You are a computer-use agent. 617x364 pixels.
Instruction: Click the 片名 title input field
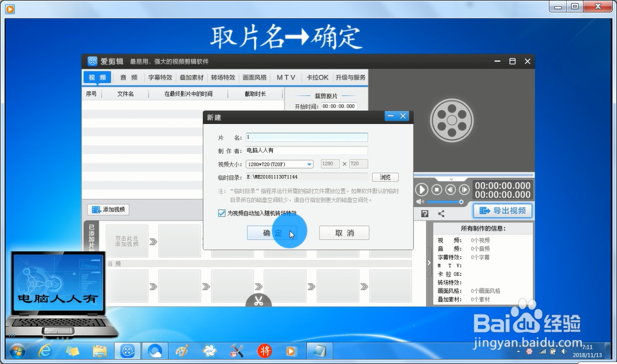306,137
